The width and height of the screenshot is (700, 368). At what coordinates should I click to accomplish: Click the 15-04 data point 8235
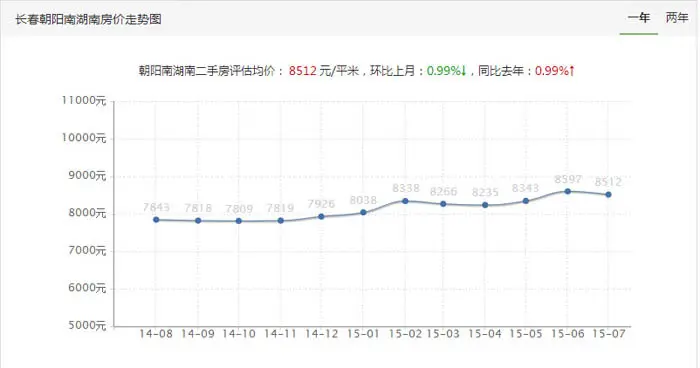point(485,205)
